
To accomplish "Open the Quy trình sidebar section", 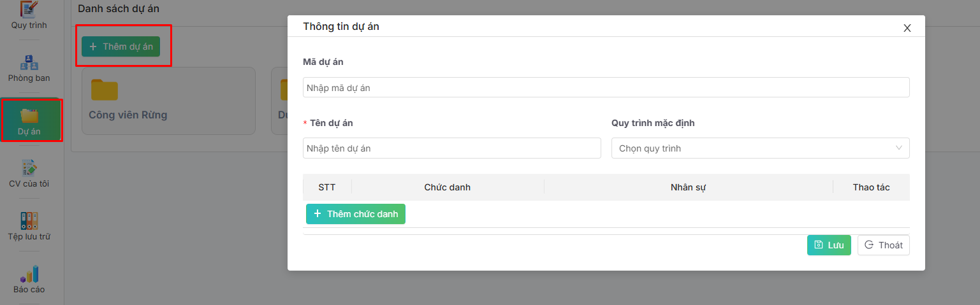I will (29, 15).
